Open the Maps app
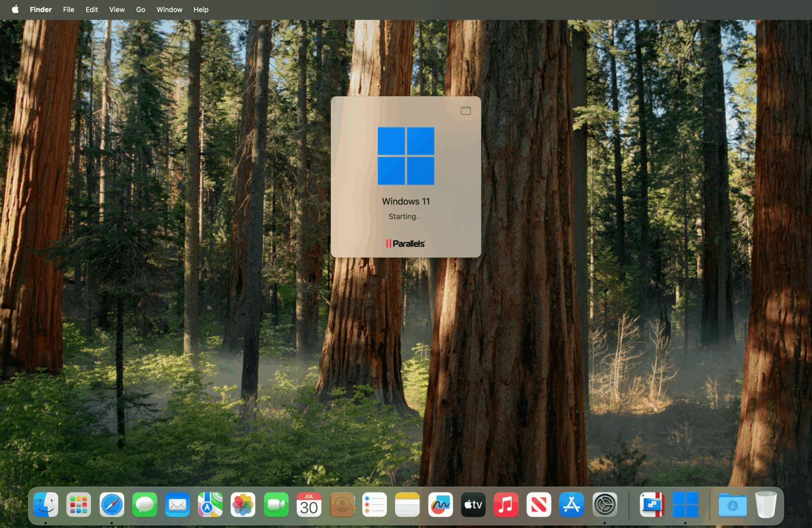The height and width of the screenshot is (528, 812). point(210,504)
